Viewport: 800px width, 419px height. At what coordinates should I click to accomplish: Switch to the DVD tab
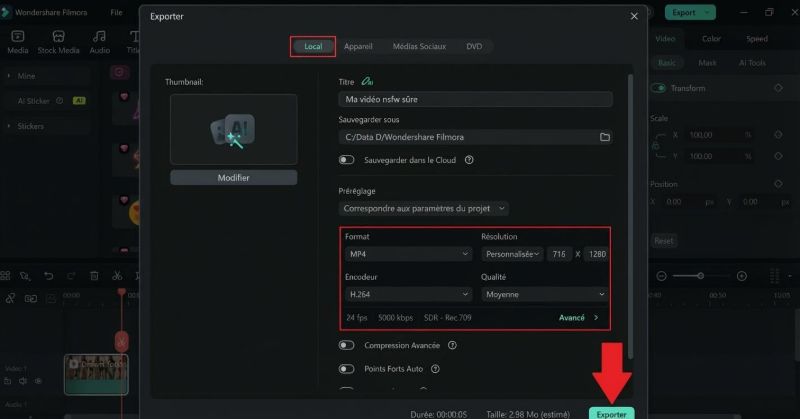tap(474, 46)
